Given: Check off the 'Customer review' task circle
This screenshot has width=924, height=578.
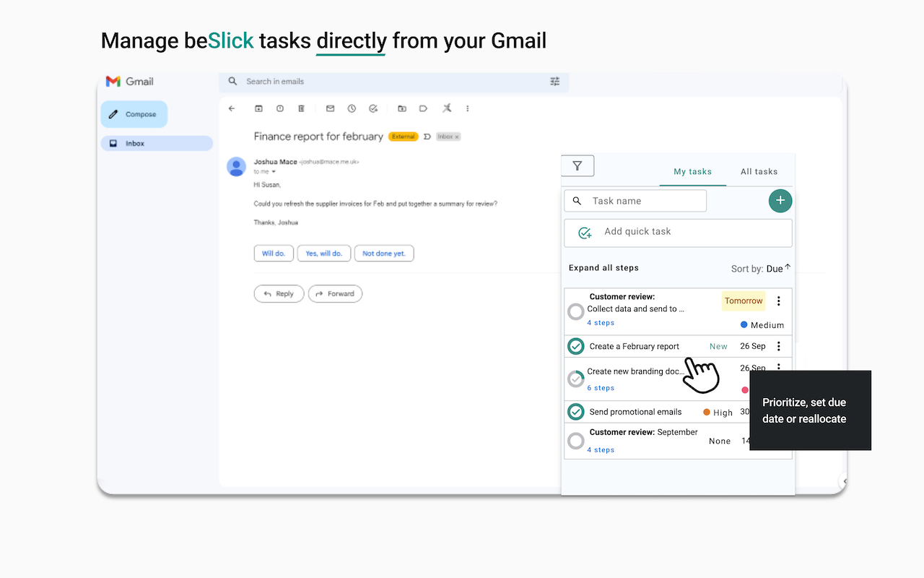Looking at the screenshot, I should click(575, 311).
